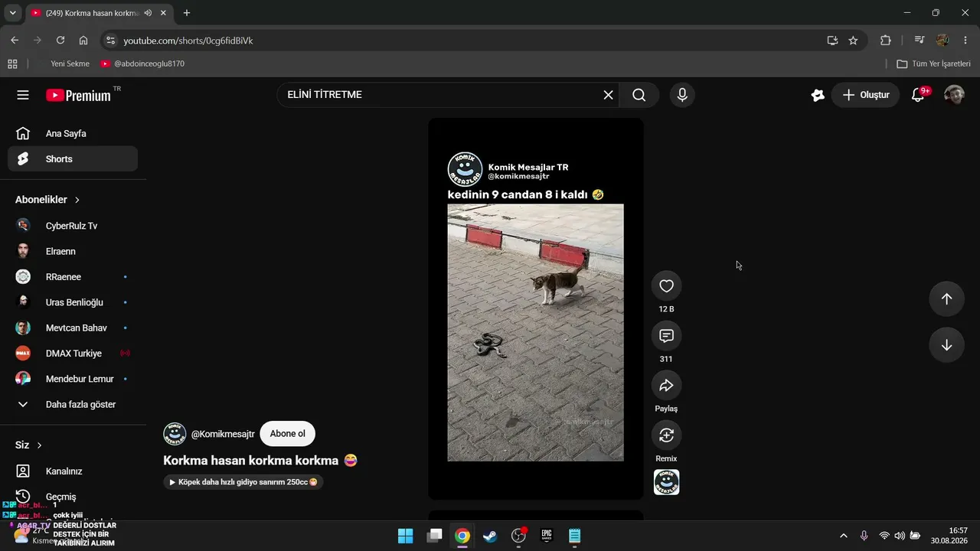
Task: Start voice search with the microphone
Action: pos(682,95)
